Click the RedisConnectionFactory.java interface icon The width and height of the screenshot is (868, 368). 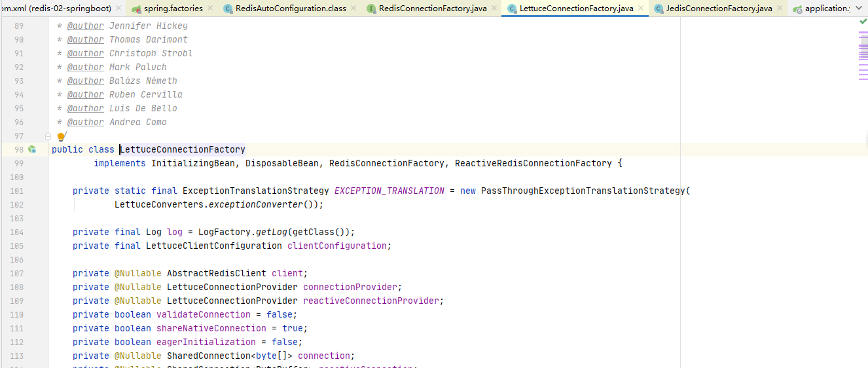(371, 9)
